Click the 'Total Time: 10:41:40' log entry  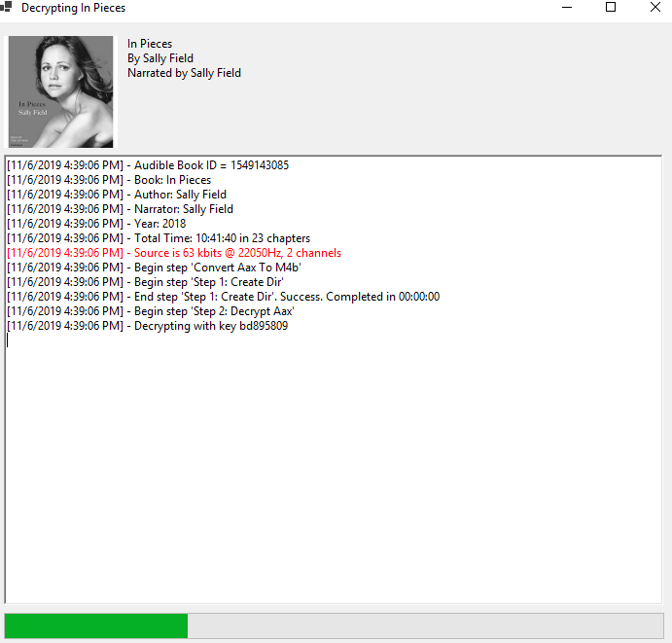pos(159,238)
